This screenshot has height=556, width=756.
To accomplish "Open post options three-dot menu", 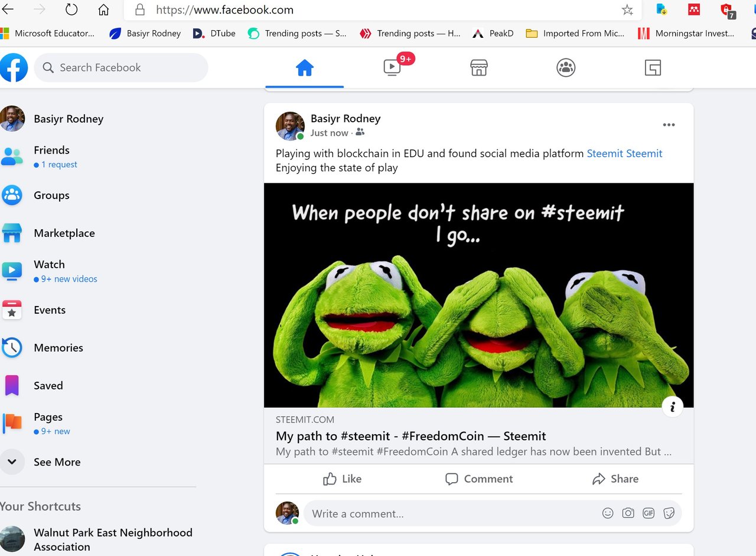I will tap(669, 125).
